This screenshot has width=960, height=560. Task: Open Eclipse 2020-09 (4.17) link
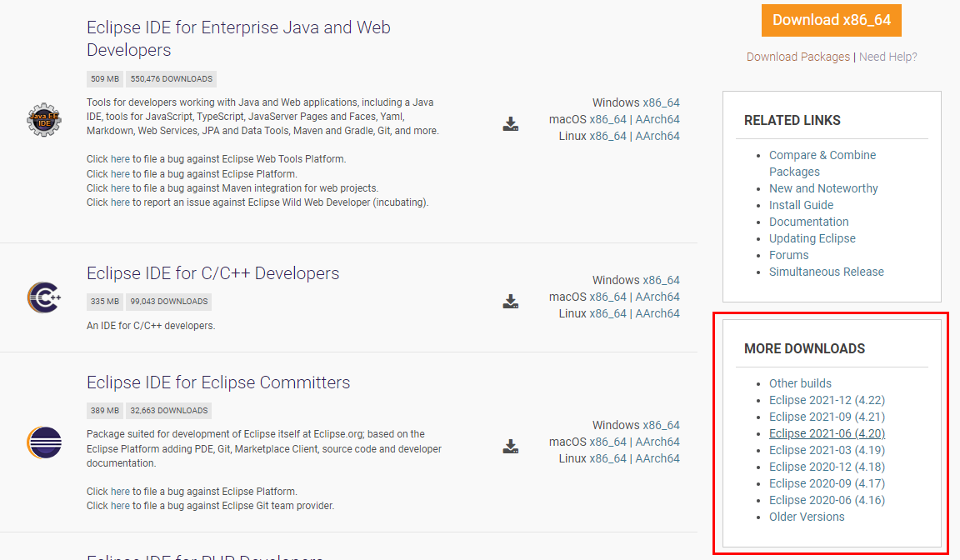827,483
